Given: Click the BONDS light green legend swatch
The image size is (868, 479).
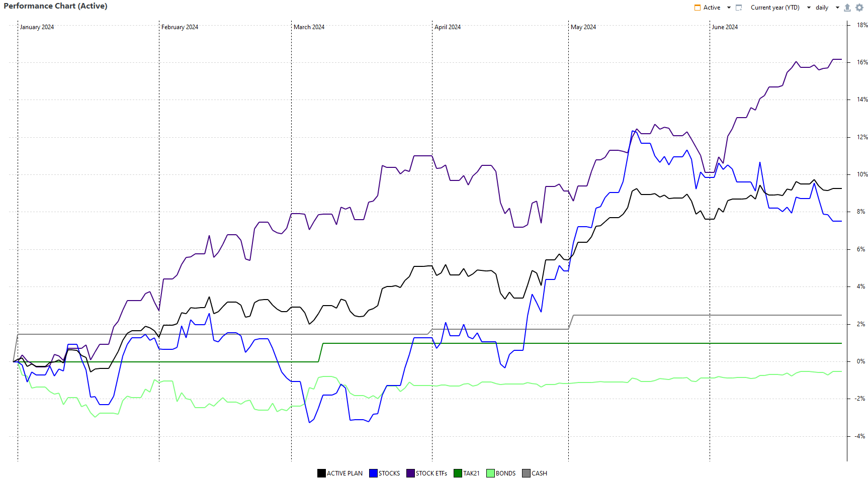Looking at the screenshot, I should pyautogui.click(x=490, y=473).
